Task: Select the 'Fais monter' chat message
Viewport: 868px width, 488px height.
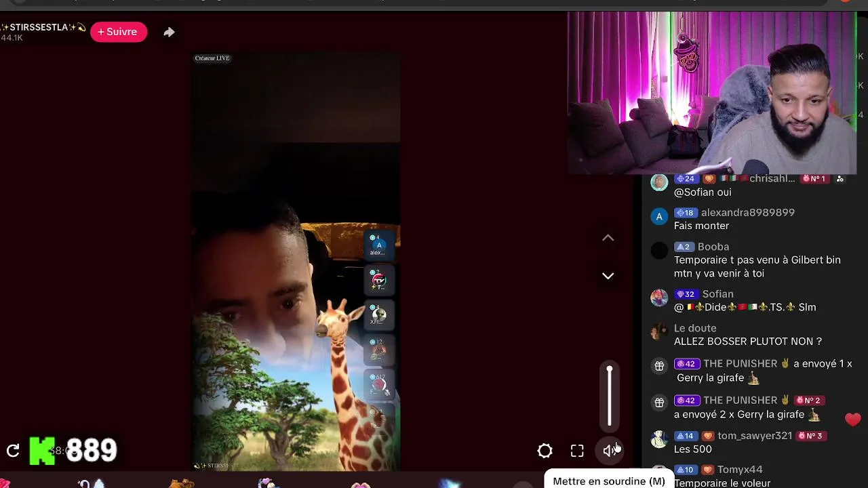Action: tap(701, 226)
